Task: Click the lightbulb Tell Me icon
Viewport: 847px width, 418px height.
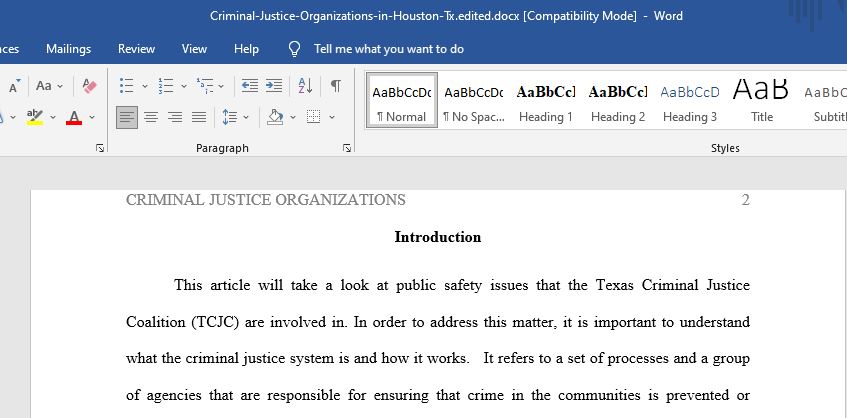Action: 294,49
